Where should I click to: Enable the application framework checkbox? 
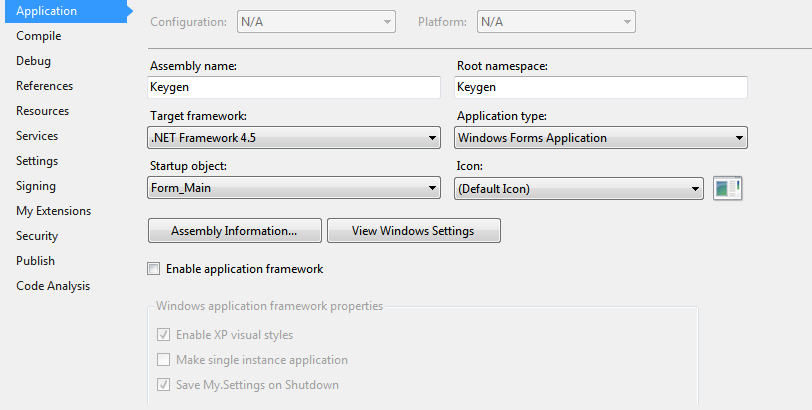click(153, 269)
